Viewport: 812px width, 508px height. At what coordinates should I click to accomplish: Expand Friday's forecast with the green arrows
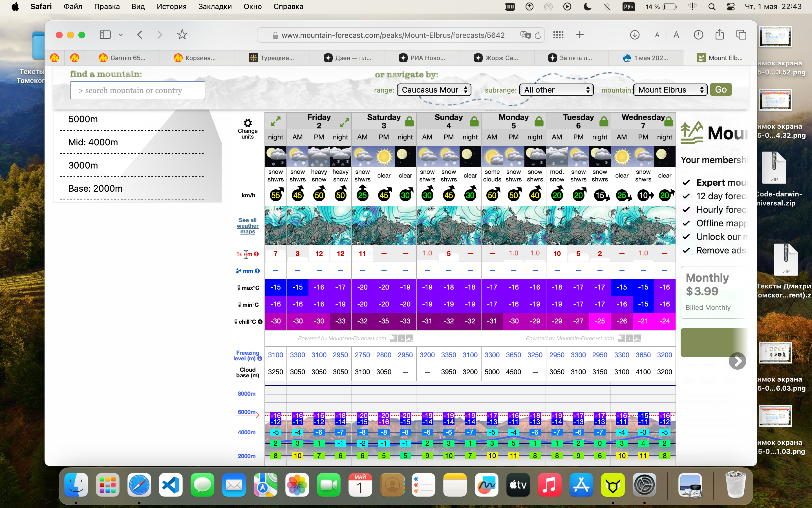click(345, 123)
